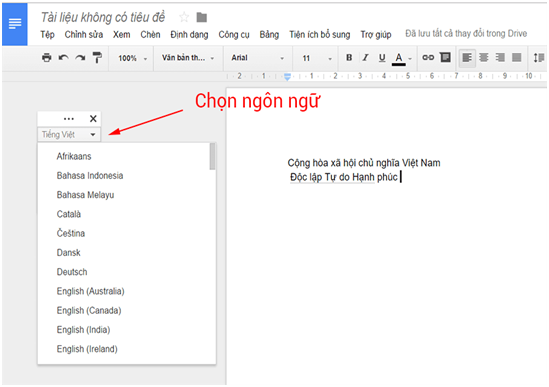Open the Chỉnh sửa menu
The width and height of the screenshot is (549, 387).
tap(84, 35)
